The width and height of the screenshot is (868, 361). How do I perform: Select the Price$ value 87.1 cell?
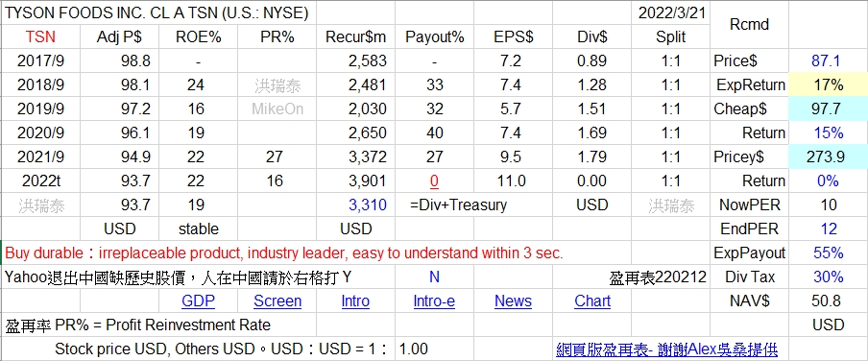click(828, 60)
